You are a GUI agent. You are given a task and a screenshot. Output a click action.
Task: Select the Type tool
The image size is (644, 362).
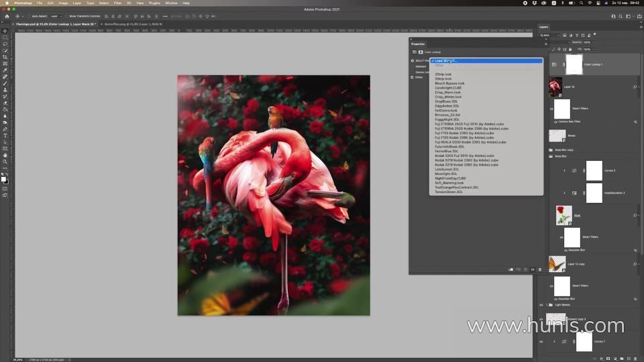point(5,135)
